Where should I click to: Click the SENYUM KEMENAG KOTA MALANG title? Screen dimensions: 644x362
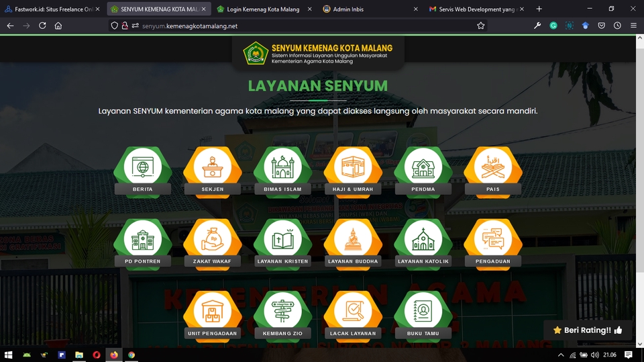332,48
